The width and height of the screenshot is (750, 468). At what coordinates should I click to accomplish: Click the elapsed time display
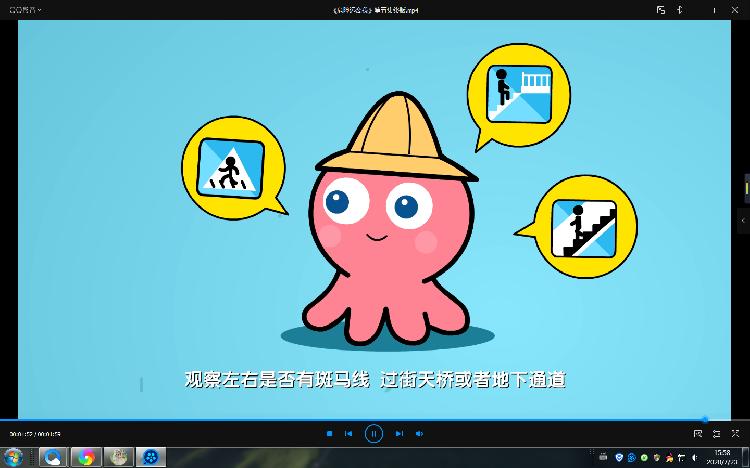click(x=22, y=434)
